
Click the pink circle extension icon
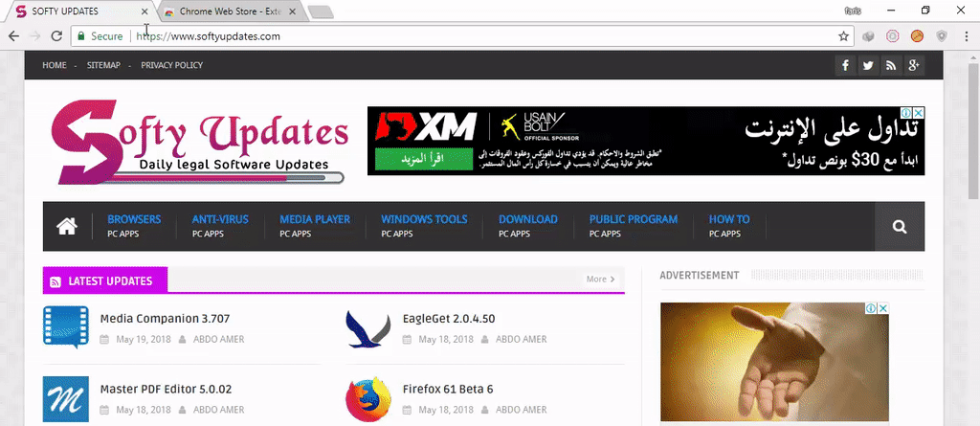(x=893, y=36)
